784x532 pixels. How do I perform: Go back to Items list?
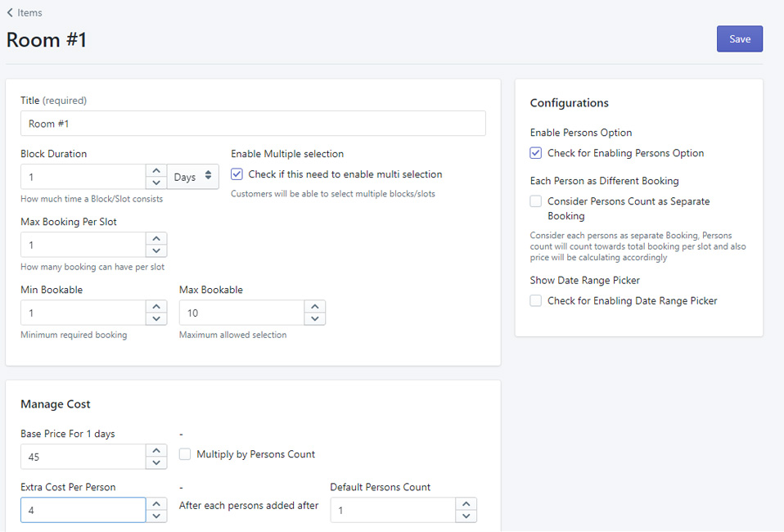point(25,12)
